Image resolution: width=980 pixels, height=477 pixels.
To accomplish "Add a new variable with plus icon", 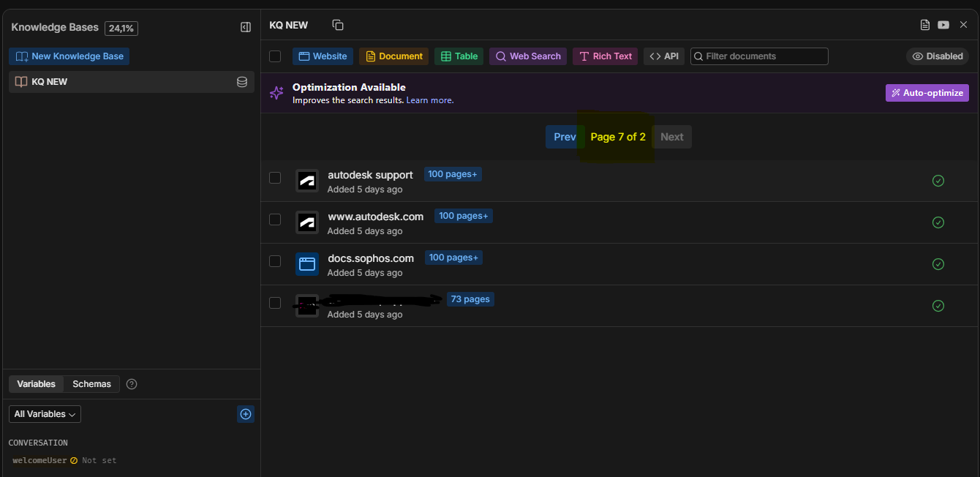I will coord(246,414).
